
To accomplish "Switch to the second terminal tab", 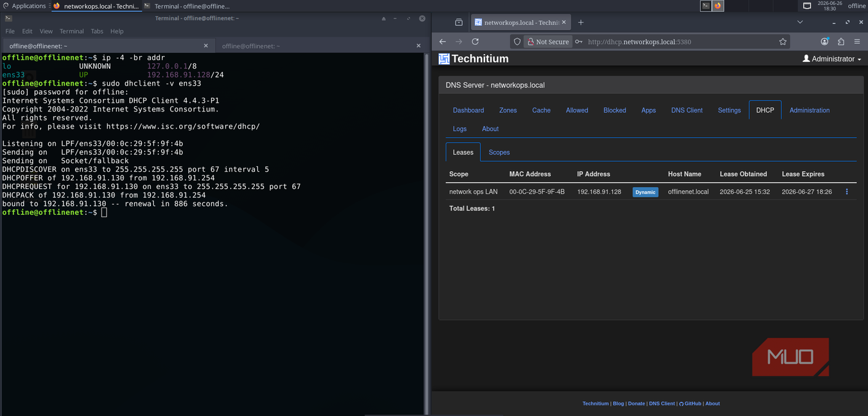I will coord(320,46).
